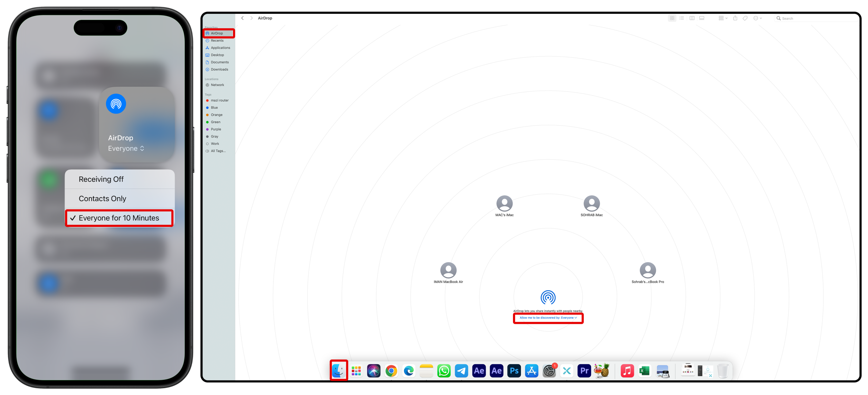
Task: Launch Photoshop from the Dock
Action: coord(514,371)
